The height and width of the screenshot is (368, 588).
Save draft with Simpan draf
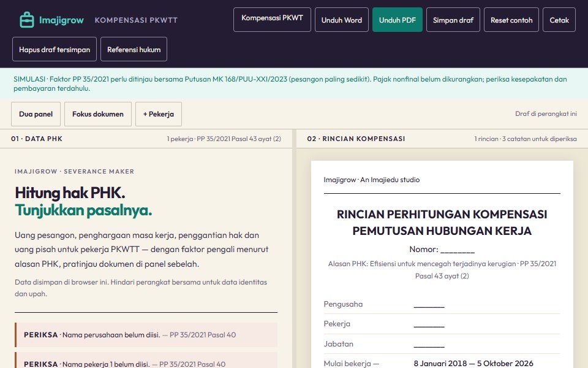click(453, 20)
